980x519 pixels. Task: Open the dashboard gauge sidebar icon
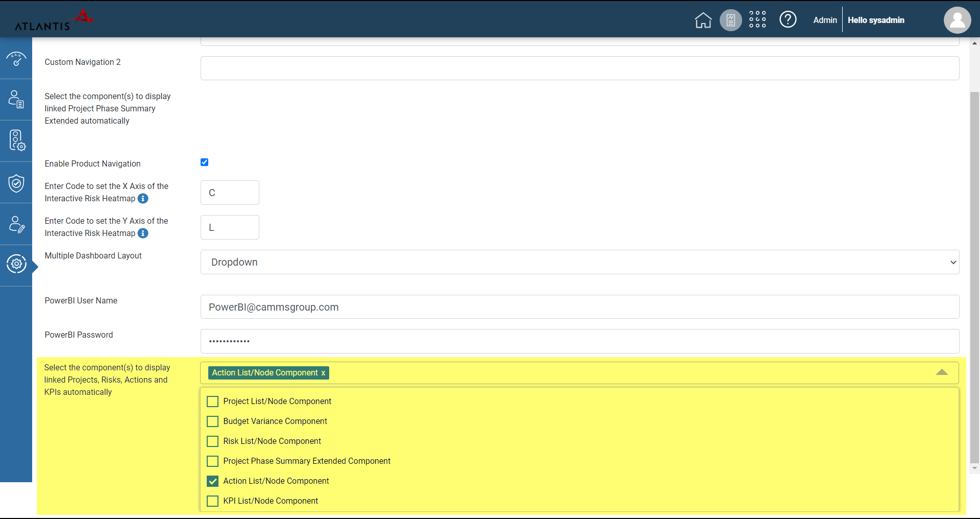pyautogui.click(x=16, y=59)
